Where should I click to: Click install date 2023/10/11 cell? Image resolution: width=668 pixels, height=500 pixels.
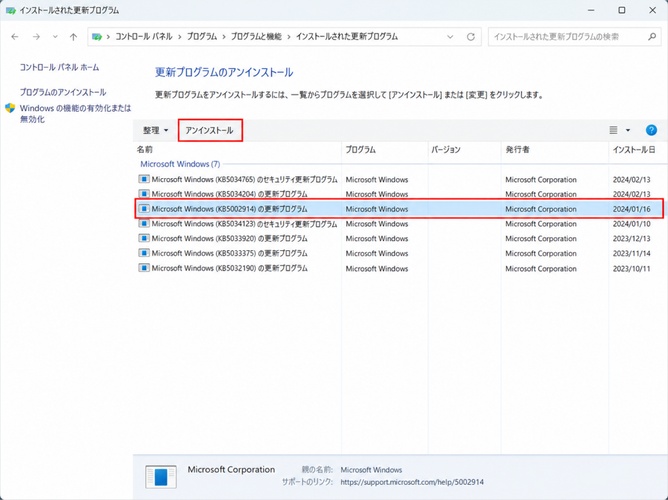pos(631,269)
